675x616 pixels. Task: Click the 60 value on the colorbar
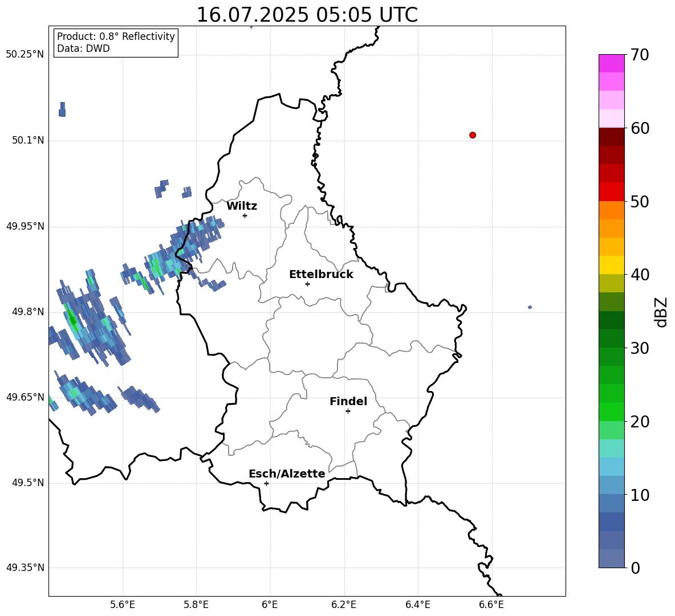pos(640,128)
